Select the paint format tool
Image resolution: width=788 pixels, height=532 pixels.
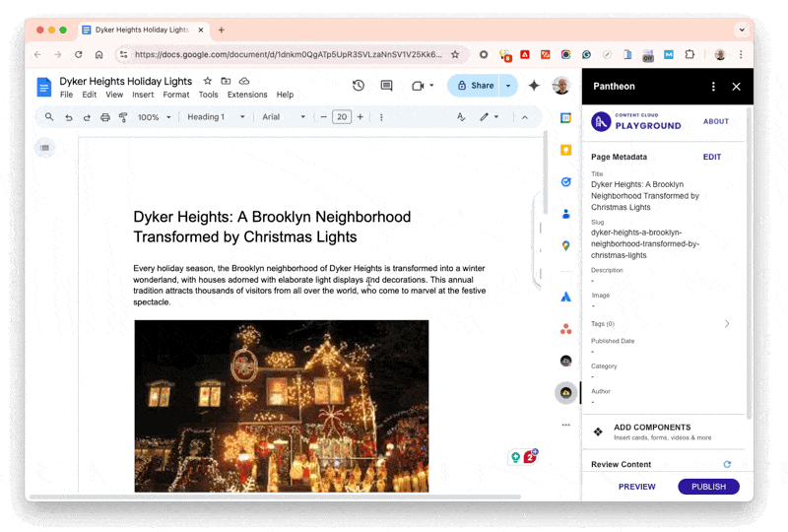point(123,117)
